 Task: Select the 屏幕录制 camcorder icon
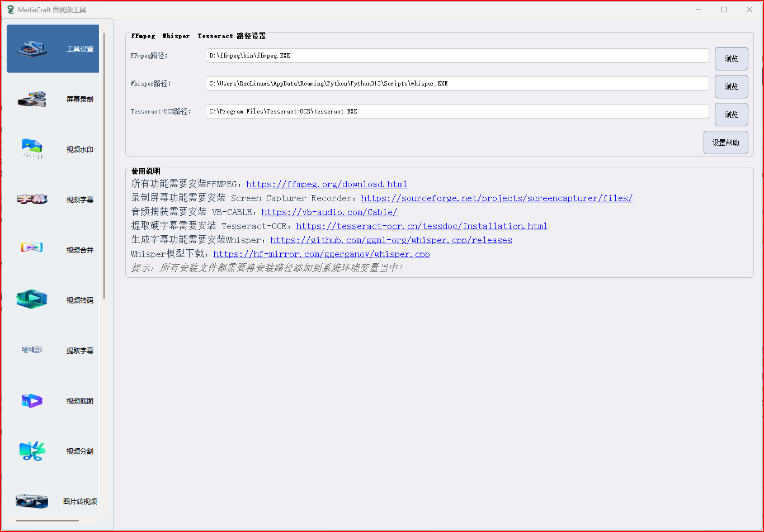32,99
